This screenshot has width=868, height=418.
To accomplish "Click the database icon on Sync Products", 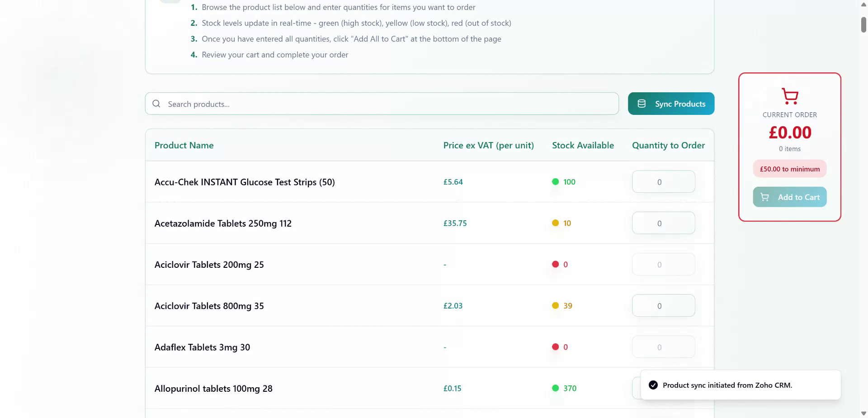I will point(641,104).
